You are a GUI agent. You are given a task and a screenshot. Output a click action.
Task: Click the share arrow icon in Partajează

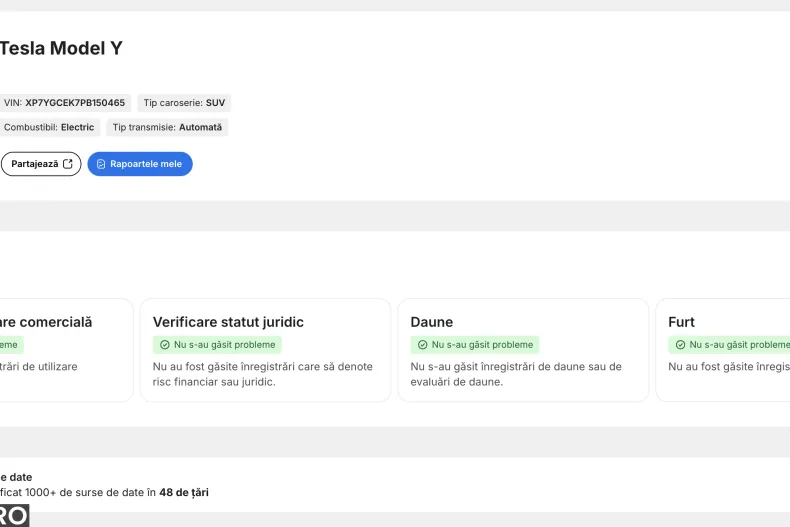coord(68,164)
